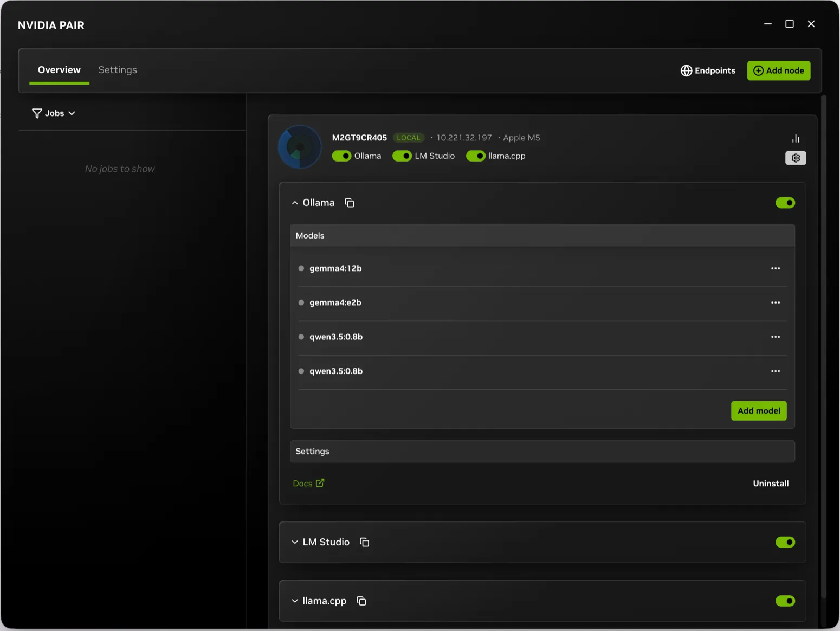The width and height of the screenshot is (840, 631).
Task: Toggle Ollama switch in node header
Action: pos(342,156)
